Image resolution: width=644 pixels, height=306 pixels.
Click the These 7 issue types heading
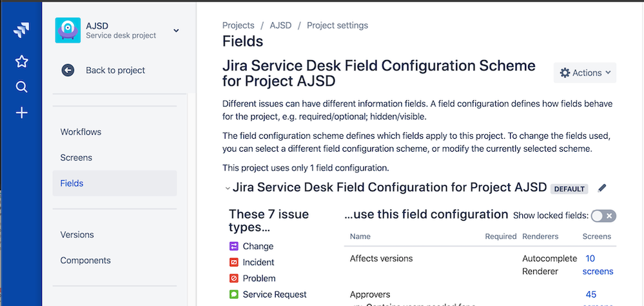[x=269, y=220]
